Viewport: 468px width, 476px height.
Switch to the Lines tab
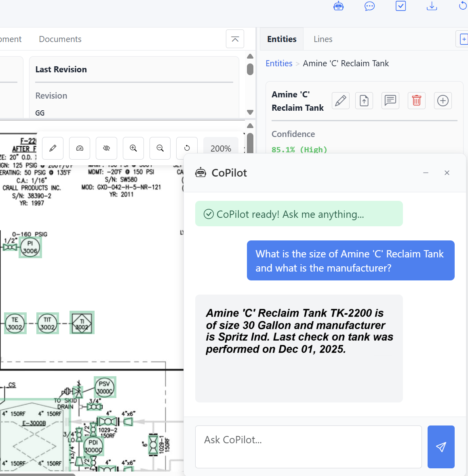tap(323, 39)
